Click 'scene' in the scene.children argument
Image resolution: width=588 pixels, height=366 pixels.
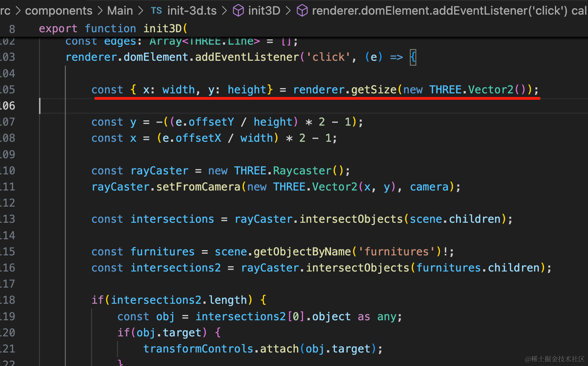click(426, 219)
